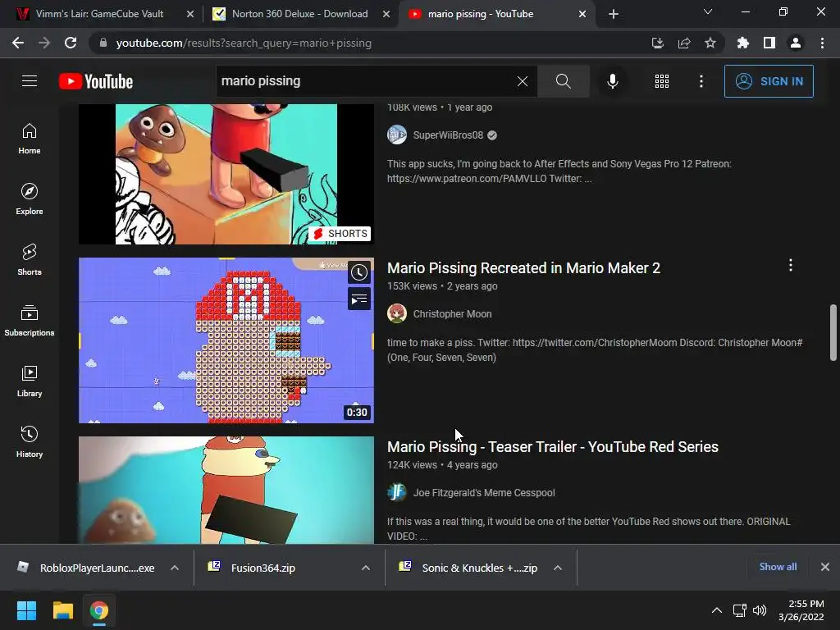The height and width of the screenshot is (630, 840).
Task: Open Shorts in the sidebar
Action: [x=30, y=260]
